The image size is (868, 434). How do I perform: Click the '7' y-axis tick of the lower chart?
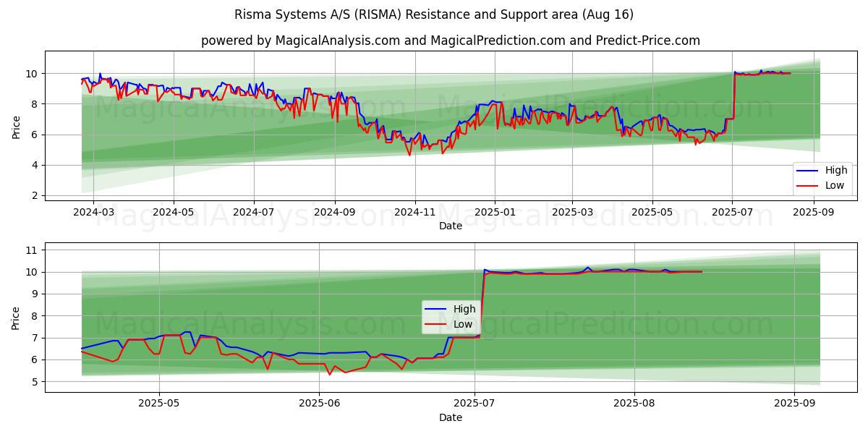[x=36, y=338]
